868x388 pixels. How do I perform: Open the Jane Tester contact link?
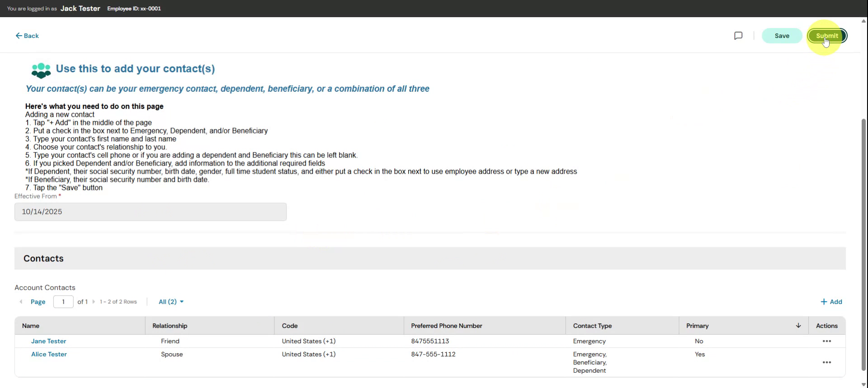click(x=48, y=341)
